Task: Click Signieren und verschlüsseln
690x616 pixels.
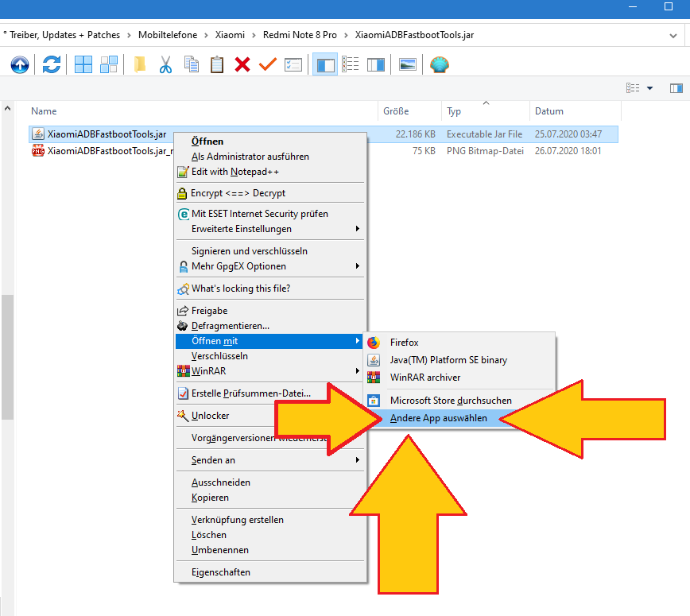Action: (x=270, y=251)
